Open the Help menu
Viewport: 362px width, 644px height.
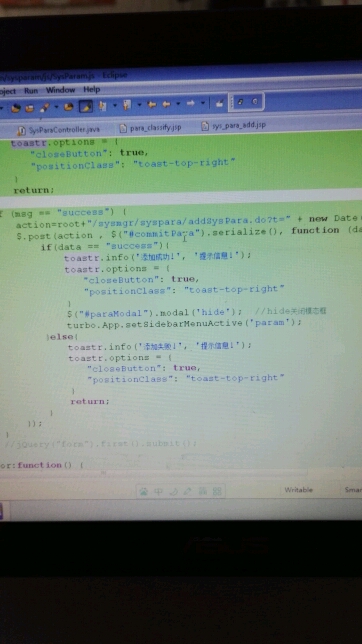click(x=92, y=89)
